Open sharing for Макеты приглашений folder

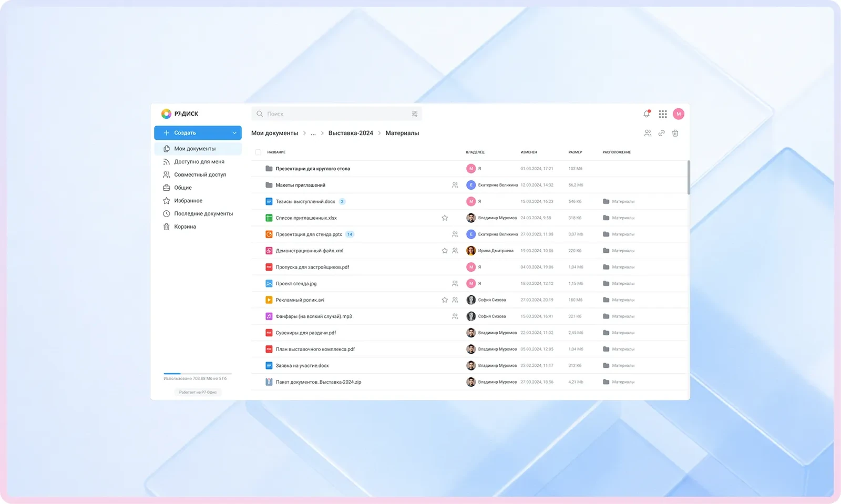455,185
